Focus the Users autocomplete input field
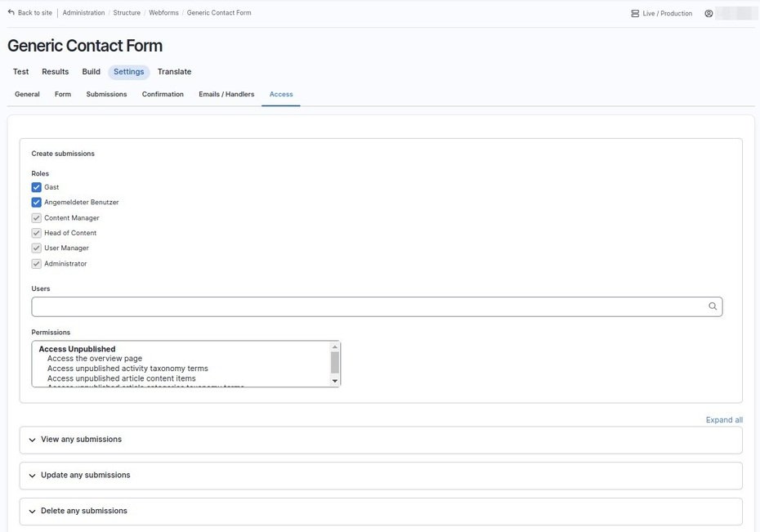Screen dimensions: 760x532 pyautogui.click(x=368, y=306)
